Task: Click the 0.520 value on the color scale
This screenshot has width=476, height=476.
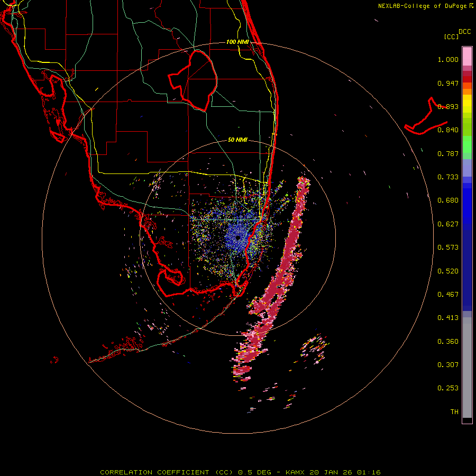Action: click(448, 271)
